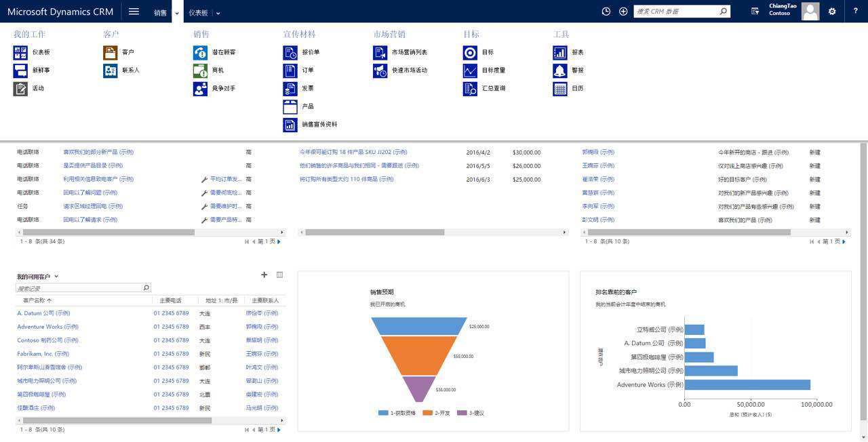Click the 搜索记录 search field in accounts list
Image resolution: width=868 pixels, height=442 pixels.
tap(78, 287)
